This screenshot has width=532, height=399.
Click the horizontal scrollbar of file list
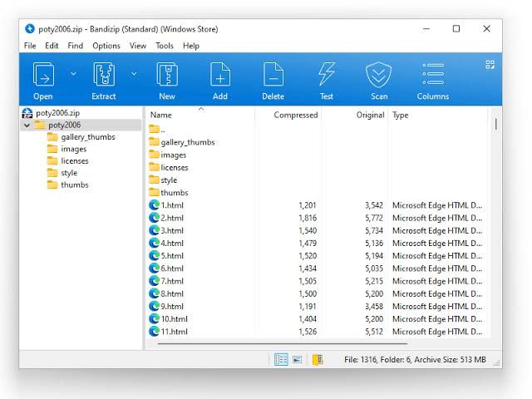[283, 343]
